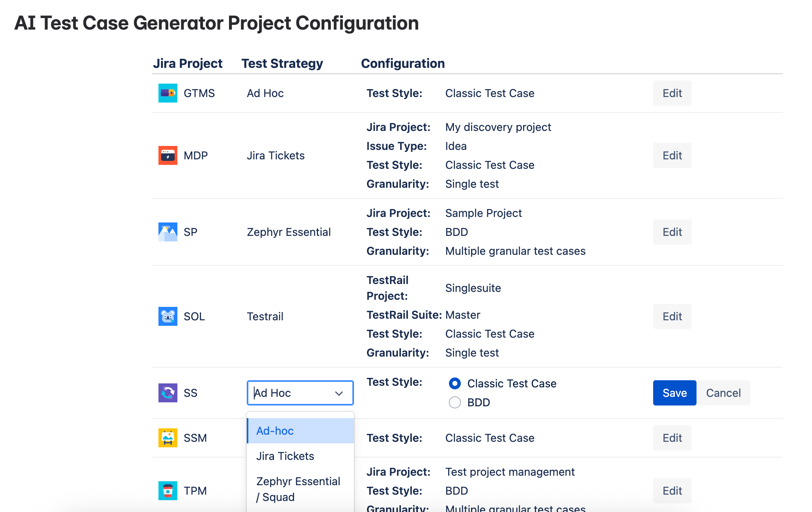This screenshot has width=812, height=512.
Task: Edit the SOL Testrail configuration
Action: 672,316
